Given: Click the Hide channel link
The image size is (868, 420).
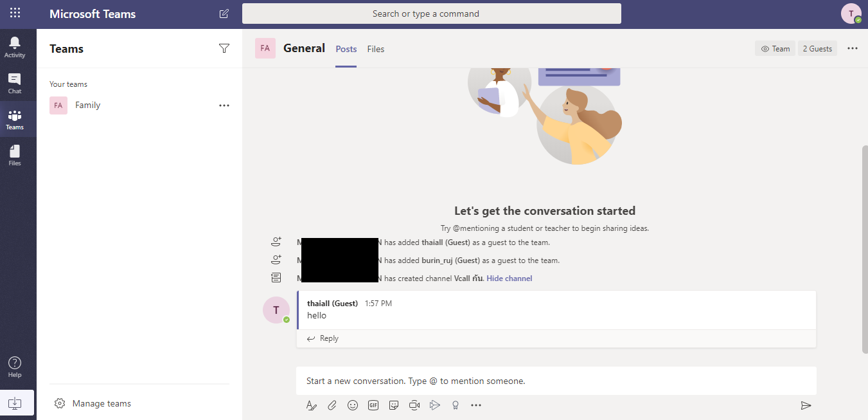Looking at the screenshot, I should click(509, 278).
